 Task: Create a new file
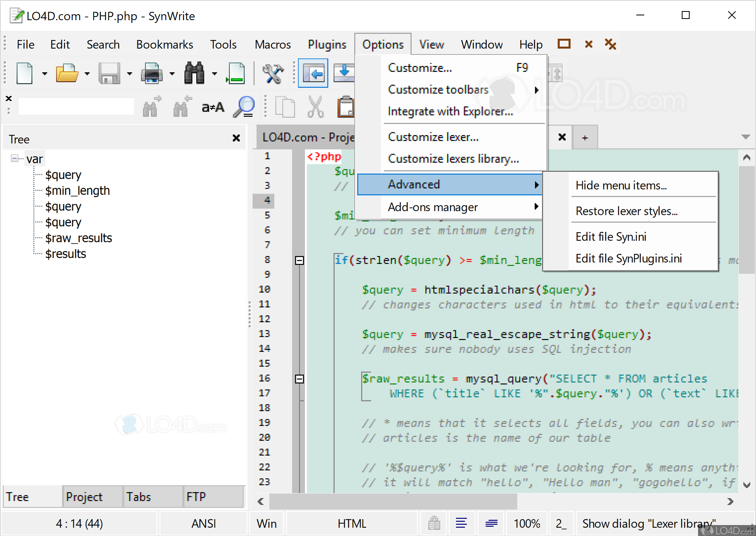pos(24,73)
